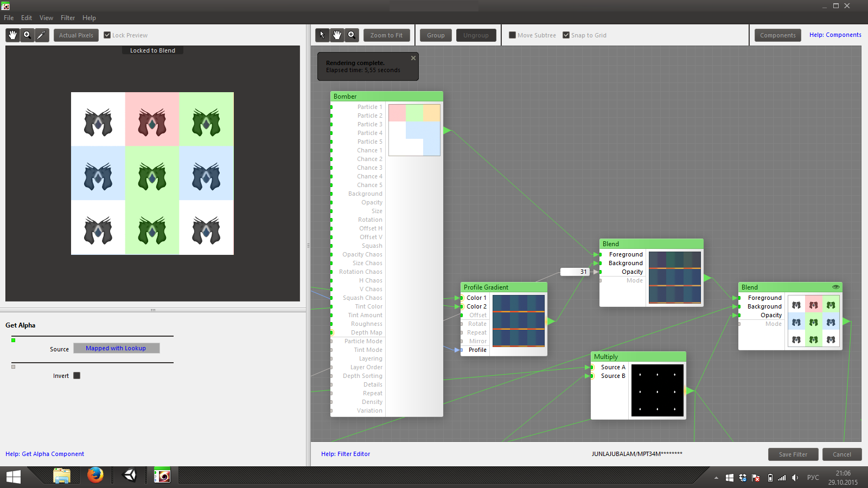Viewport: 868px width, 488px height.
Task: Check the Invert checkbox in Get Alpha
Action: 77,376
